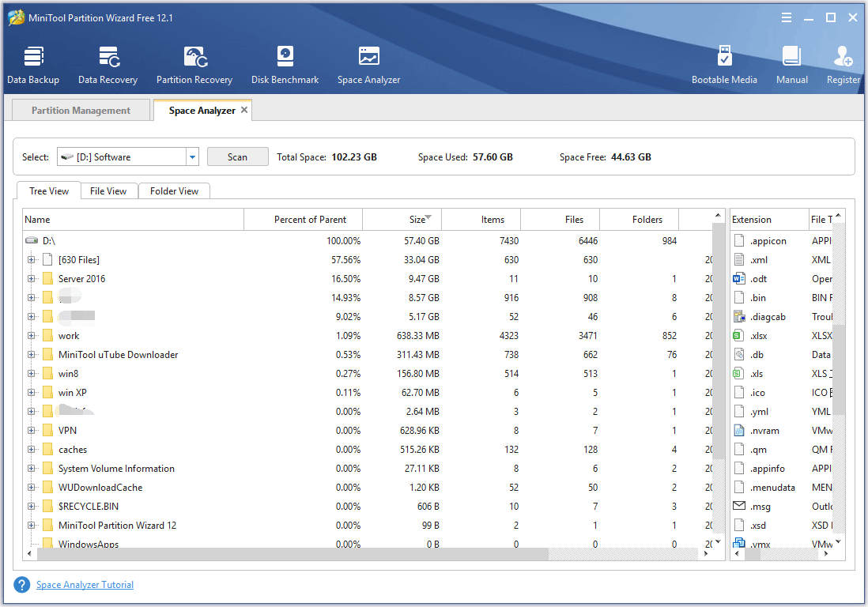
Task: Expand the win XP folder
Action: 31,392
